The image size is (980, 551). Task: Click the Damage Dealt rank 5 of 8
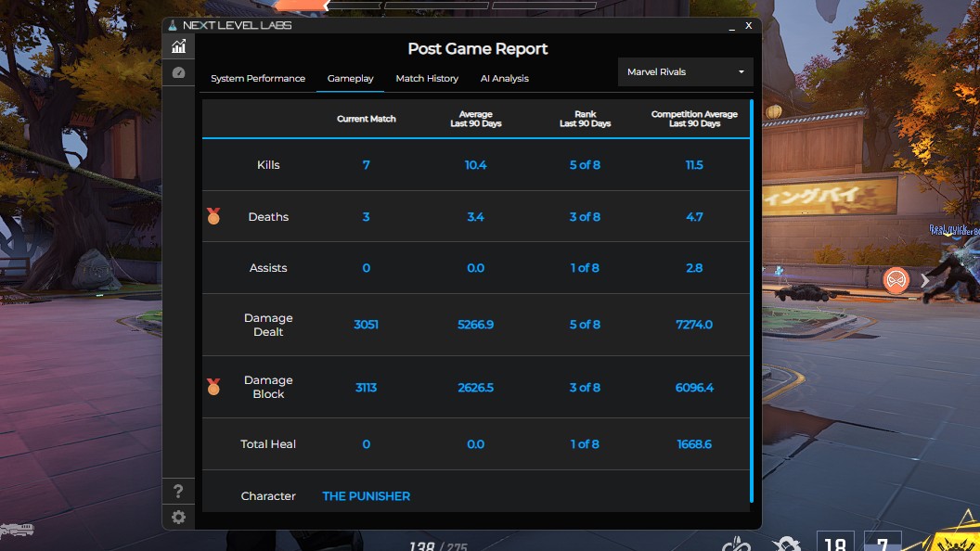[585, 325]
